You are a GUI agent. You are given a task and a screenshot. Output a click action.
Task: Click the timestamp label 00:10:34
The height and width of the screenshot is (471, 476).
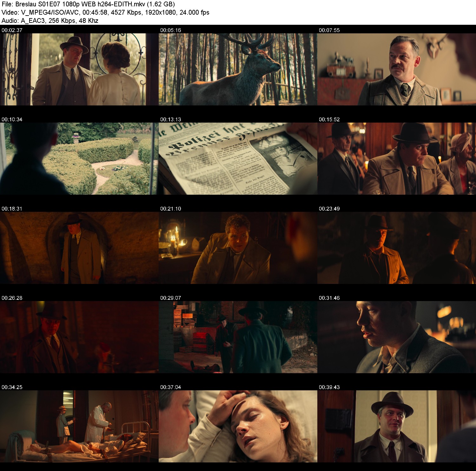[12, 119]
